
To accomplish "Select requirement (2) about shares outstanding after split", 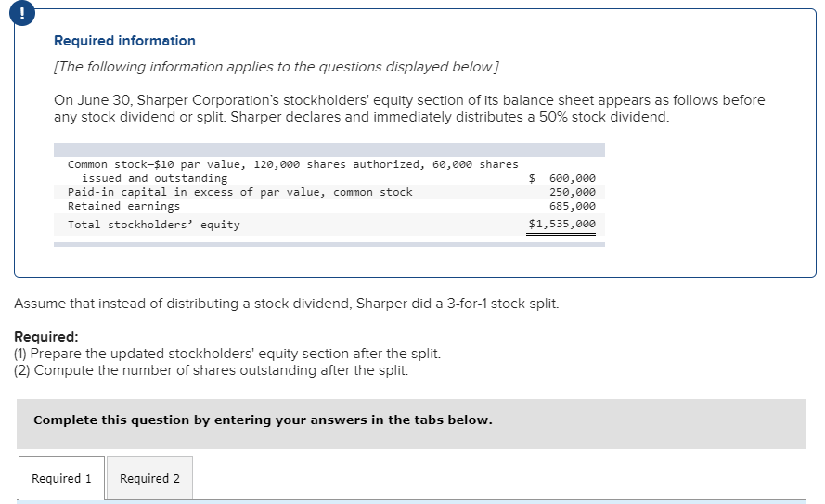I will pyautogui.click(x=211, y=370).
